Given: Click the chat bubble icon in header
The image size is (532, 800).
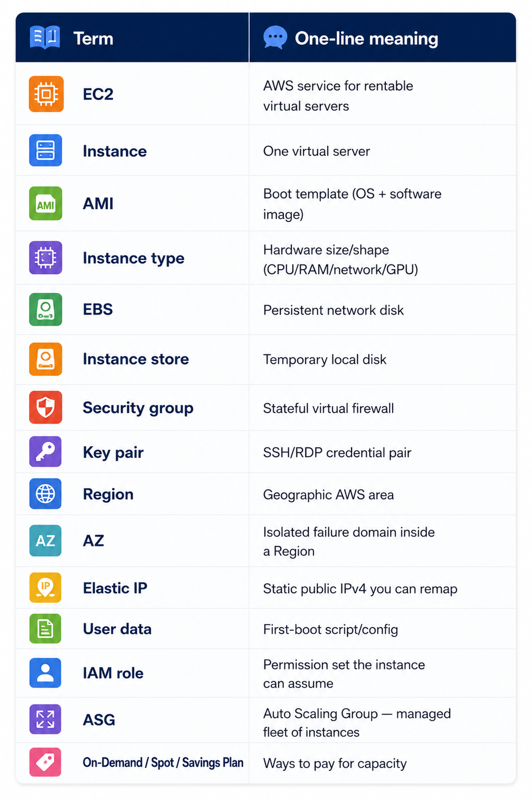Looking at the screenshot, I should click(x=275, y=37).
